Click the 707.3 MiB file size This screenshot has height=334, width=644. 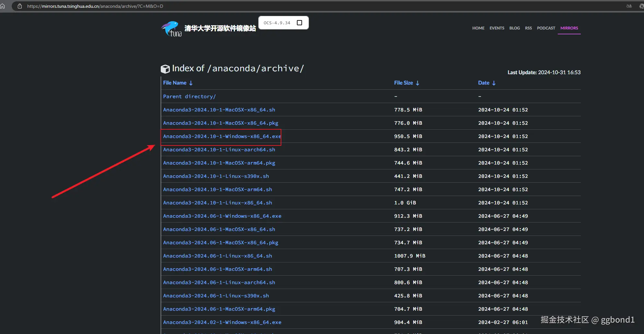point(408,269)
